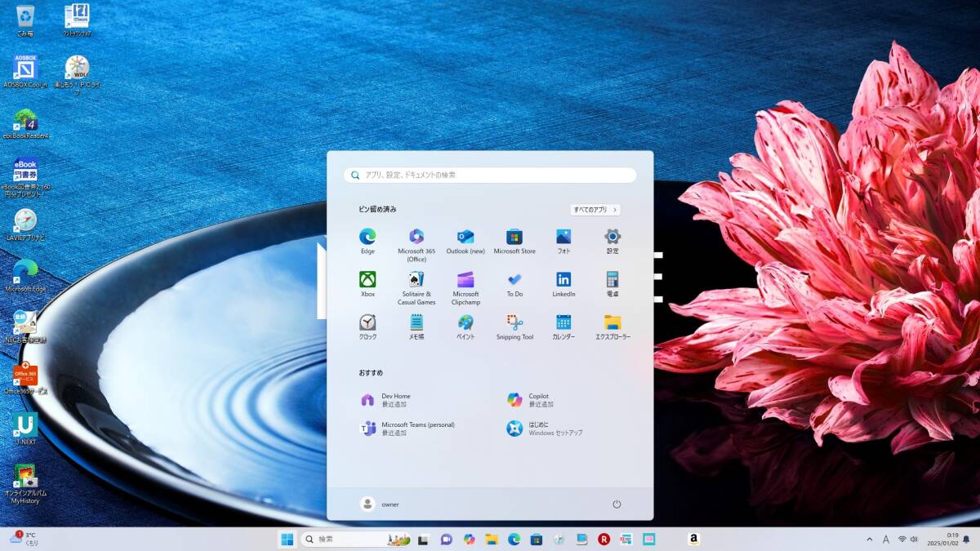The width and height of the screenshot is (980, 551).
Task: Open the To Do app
Action: [x=514, y=284]
